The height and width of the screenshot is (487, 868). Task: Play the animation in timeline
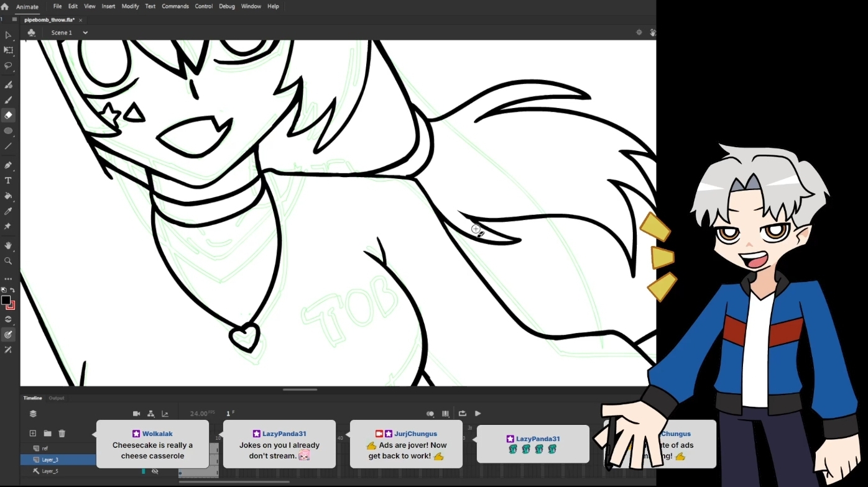tap(478, 414)
